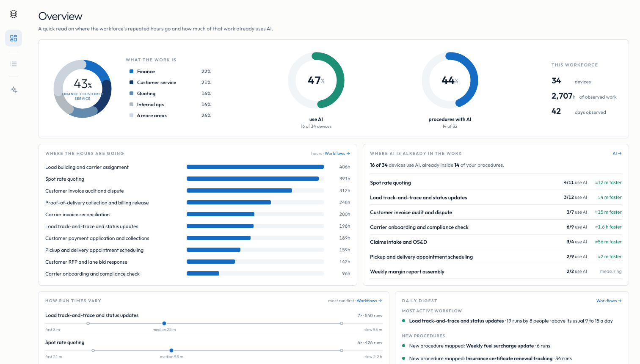Click median marker on Load track-and-trace timeline
The width and height of the screenshot is (640, 364).
[164, 323]
